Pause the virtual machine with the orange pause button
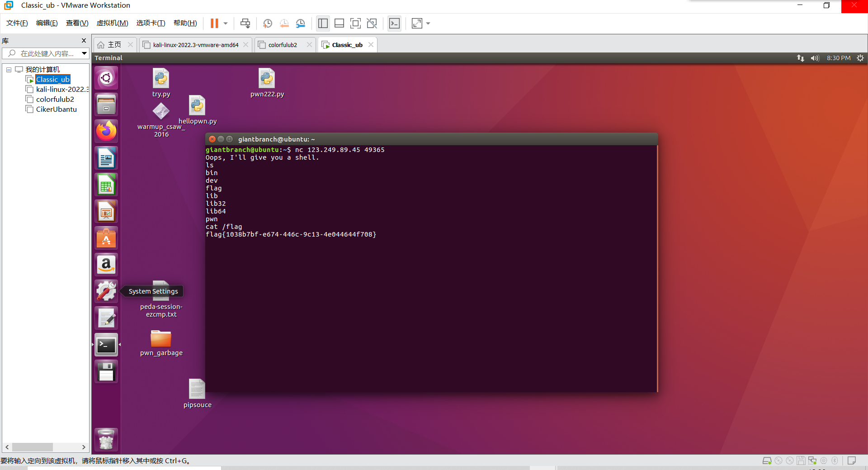The height and width of the screenshot is (470, 868). (x=214, y=23)
